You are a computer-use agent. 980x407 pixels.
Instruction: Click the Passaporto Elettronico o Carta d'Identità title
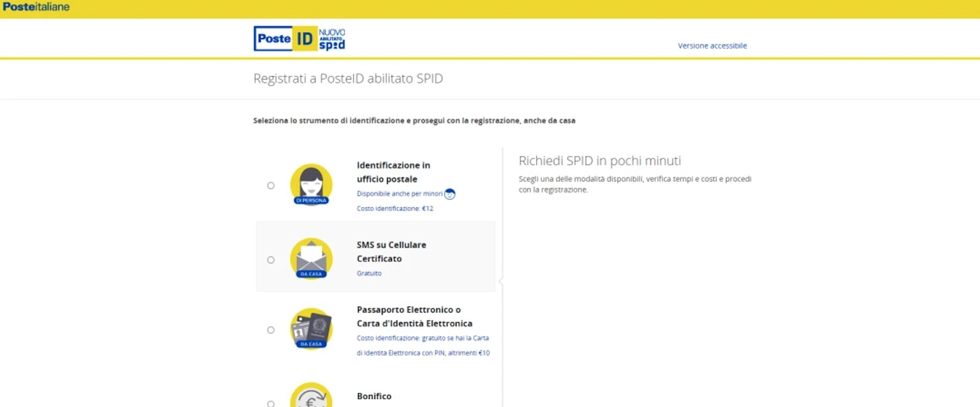(x=415, y=317)
